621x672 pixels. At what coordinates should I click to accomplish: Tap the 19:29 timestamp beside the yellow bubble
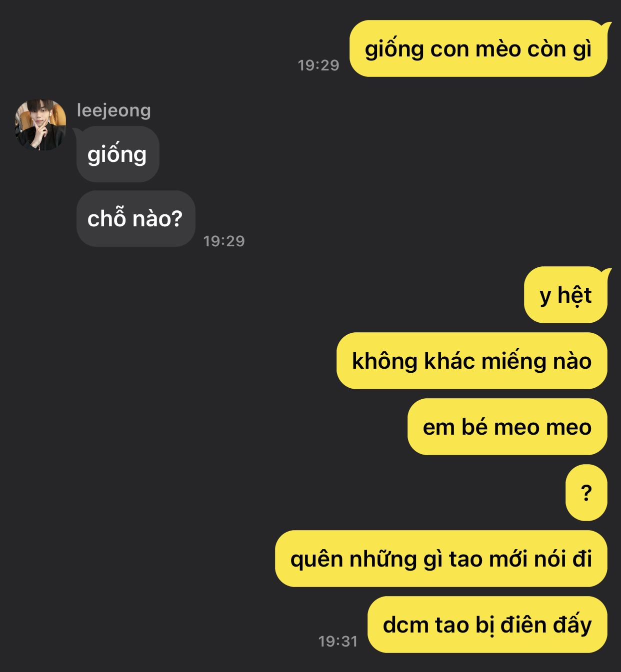click(318, 65)
